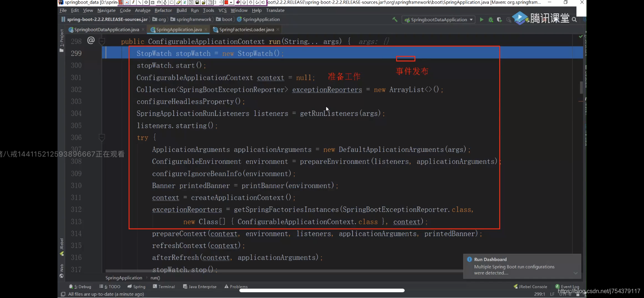
Task: Click the org package breadcrumb
Action: (159, 19)
